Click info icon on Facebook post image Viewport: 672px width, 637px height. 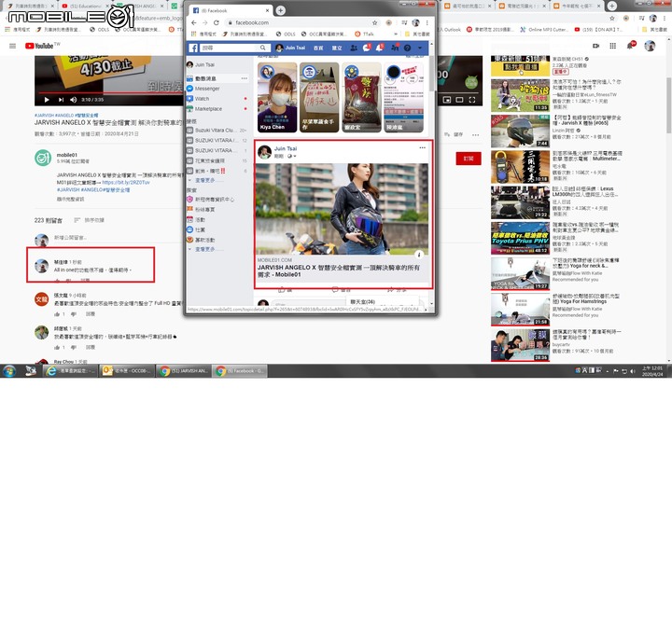coord(419,255)
